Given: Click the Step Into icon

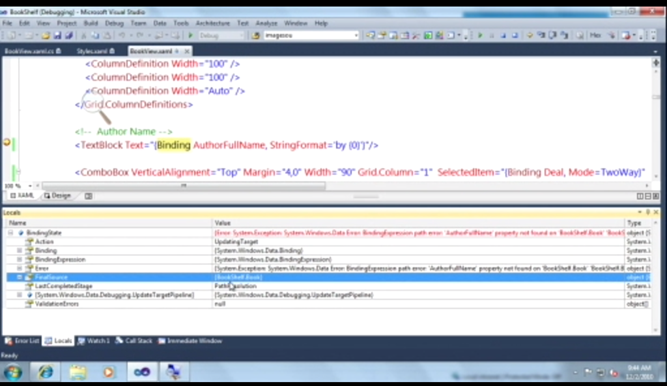Looking at the screenshot, I should (541, 36).
